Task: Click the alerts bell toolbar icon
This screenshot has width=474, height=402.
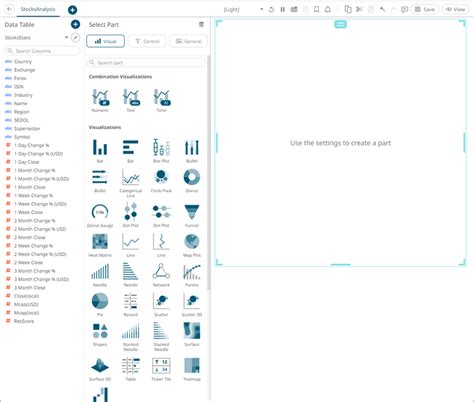Action: click(328, 9)
